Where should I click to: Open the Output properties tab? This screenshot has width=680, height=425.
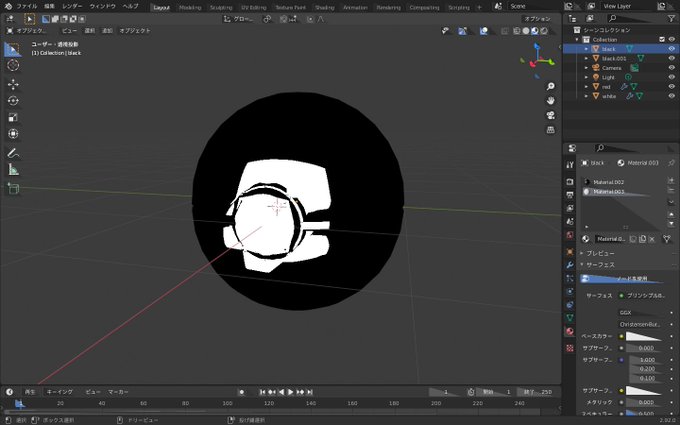pos(570,195)
